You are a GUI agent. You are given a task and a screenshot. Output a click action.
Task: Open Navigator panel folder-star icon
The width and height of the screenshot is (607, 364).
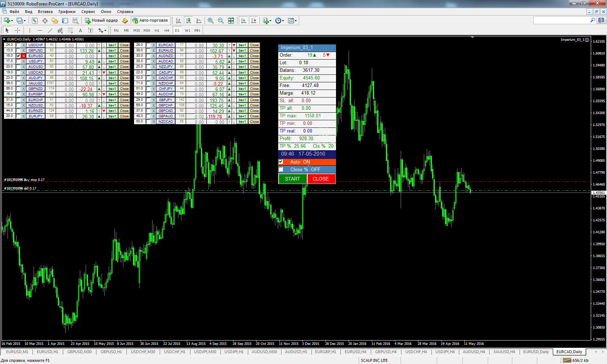[x=55, y=21]
